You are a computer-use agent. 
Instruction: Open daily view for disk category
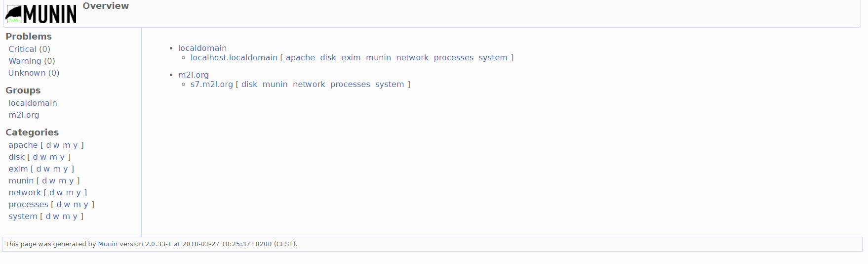[x=35, y=157]
